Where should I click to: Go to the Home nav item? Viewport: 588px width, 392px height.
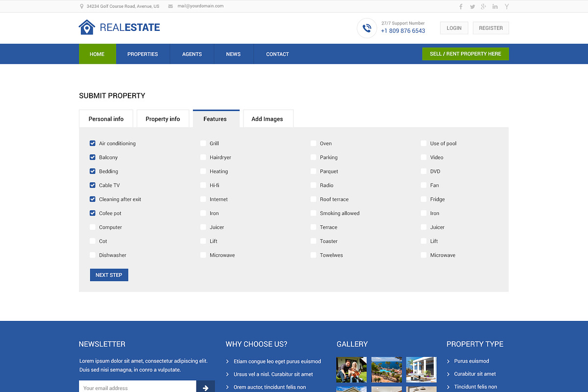click(97, 54)
